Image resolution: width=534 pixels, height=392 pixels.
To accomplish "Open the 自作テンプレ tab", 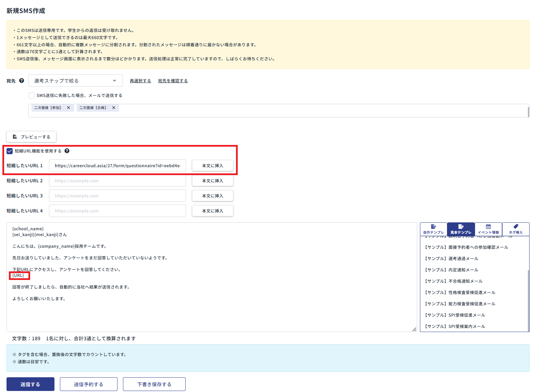I will point(433,229).
